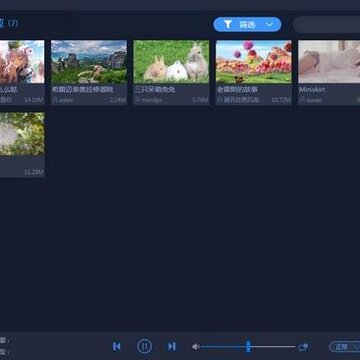Click the search field beside the filter
The width and height of the screenshot is (360, 360).
click(x=327, y=24)
